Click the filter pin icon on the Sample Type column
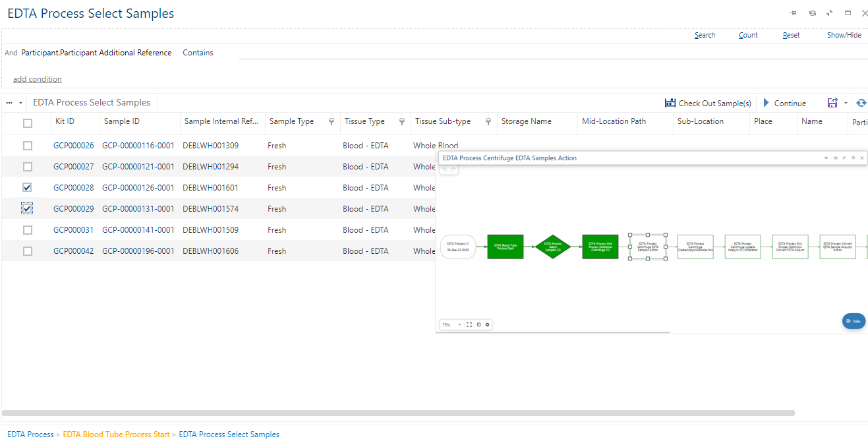This screenshot has height=447, width=868. point(332,122)
